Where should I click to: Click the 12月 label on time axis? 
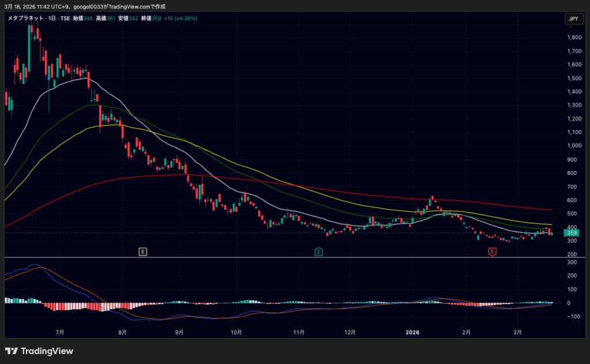tap(350, 332)
